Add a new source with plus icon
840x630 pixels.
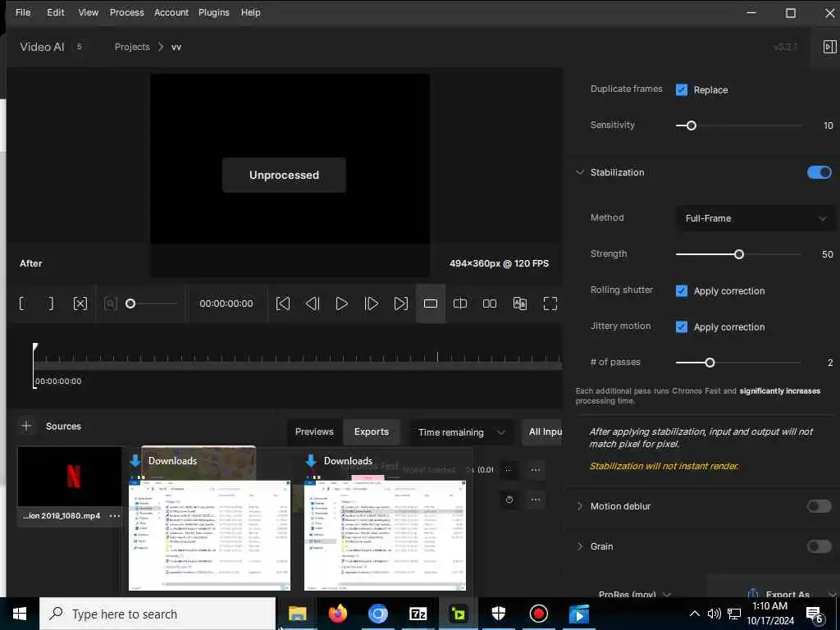click(x=26, y=426)
